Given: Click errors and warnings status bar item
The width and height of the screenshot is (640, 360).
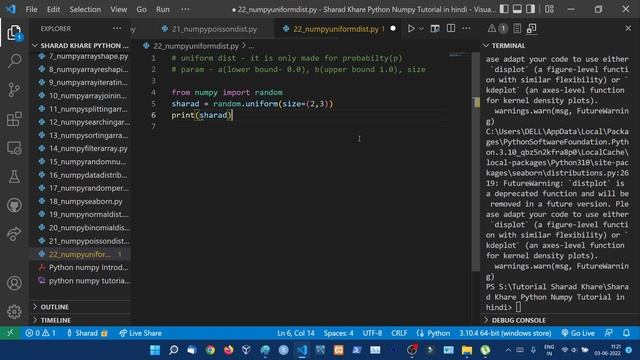Looking at the screenshot, I should pos(40,333).
